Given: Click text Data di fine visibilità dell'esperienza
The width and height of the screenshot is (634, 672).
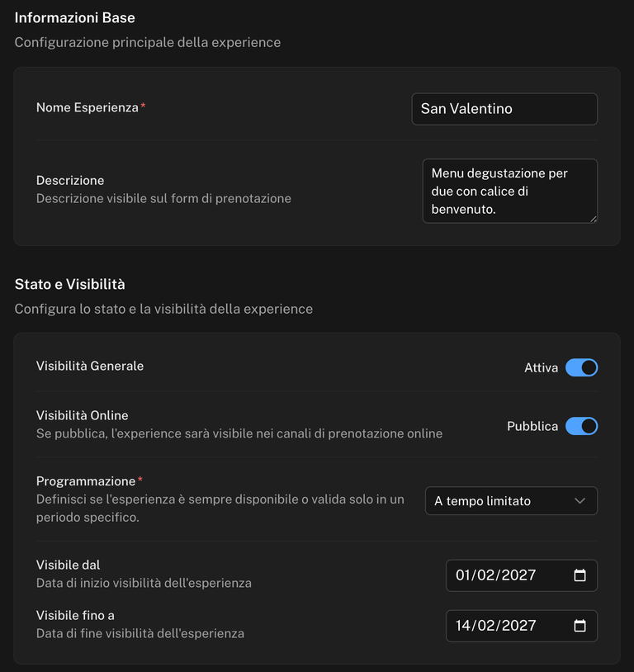Looking at the screenshot, I should [140, 633].
